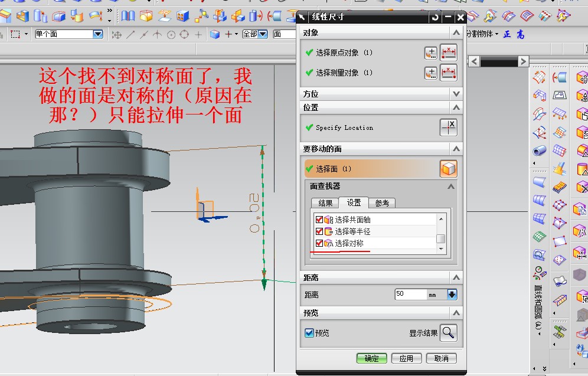Switch to the 参考 tab

382,203
